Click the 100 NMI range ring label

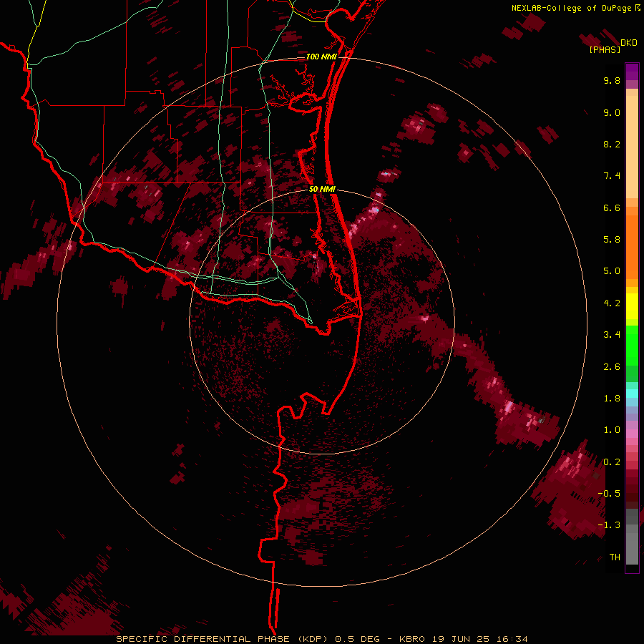coord(321,57)
